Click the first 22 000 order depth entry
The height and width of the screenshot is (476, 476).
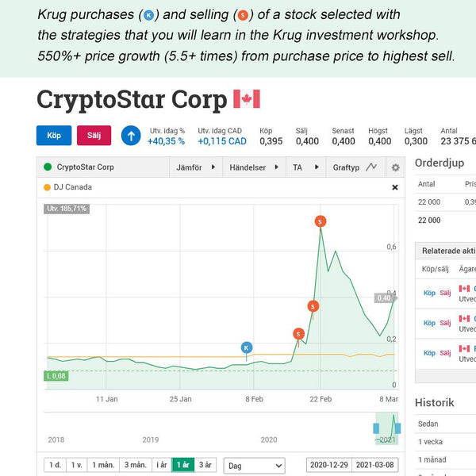tap(429, 202)
